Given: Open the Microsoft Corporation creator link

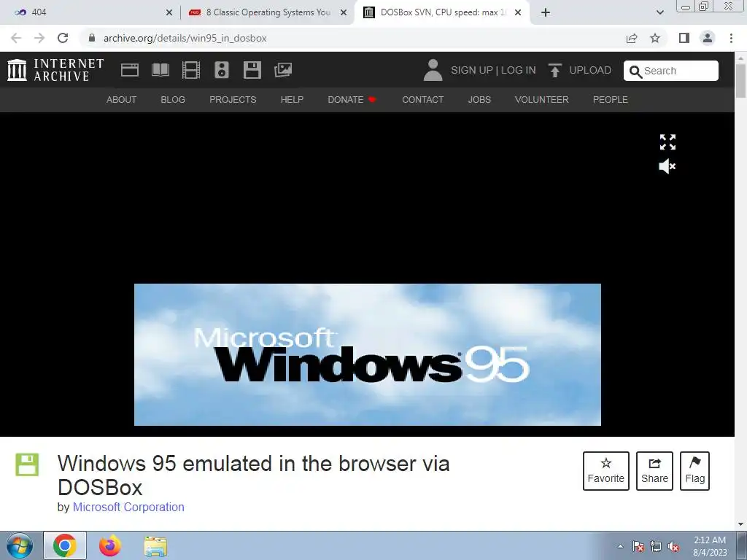Looking at the screenshot, I should click(x=128, y=507).
